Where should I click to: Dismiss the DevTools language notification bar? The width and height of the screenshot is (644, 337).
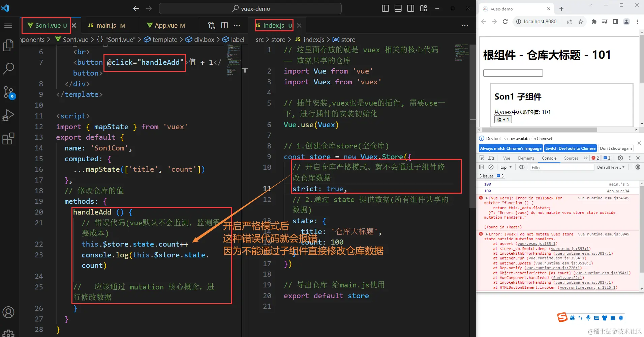coord(639,143)
